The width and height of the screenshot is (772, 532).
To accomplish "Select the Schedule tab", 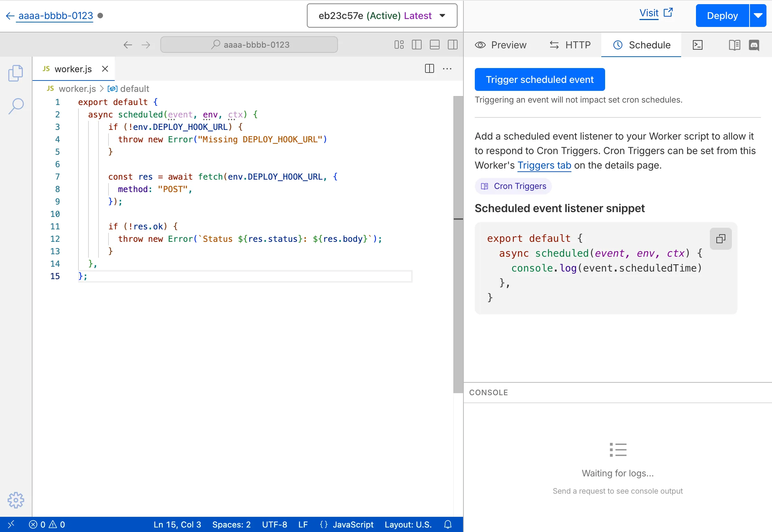I will point(641,45).
